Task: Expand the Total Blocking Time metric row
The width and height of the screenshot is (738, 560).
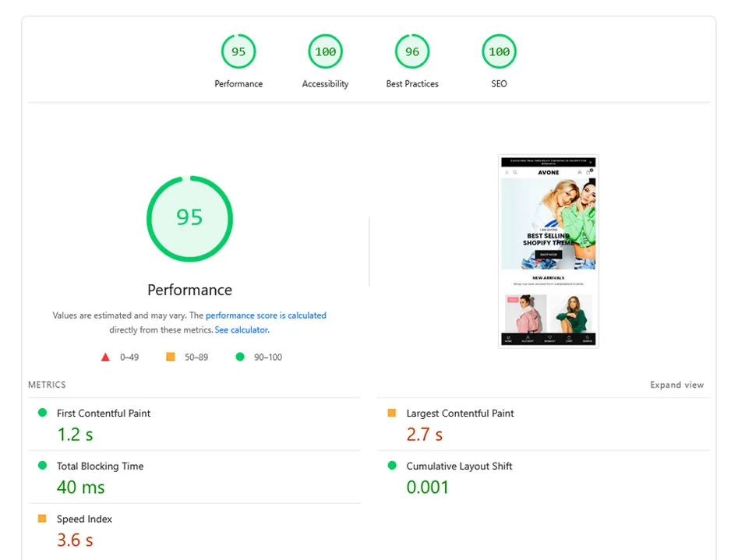Action: coord(100,467)
